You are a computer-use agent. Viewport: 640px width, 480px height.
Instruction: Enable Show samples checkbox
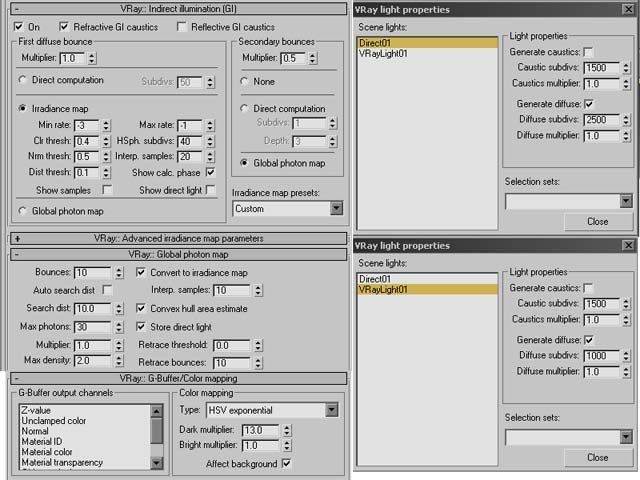[x=107, y=190]
